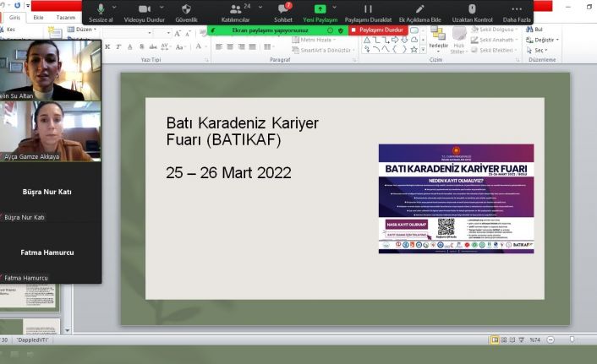Image resolution: width=597 pixels, height=364 pixels.
Task: Click the red Paylaşımı Durdur button
Action: (379, 30)
